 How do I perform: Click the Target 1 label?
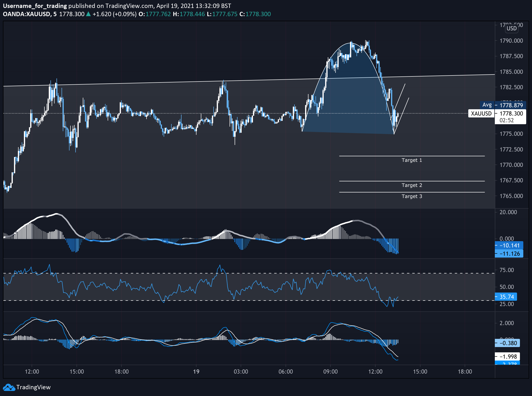(x=412, y=160)
